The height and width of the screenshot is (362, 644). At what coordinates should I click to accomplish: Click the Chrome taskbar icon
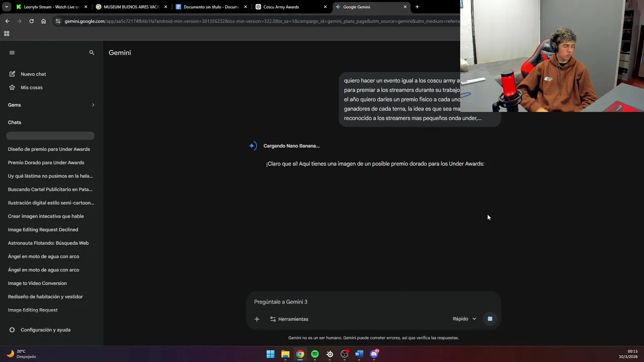[x=300, y=354]
